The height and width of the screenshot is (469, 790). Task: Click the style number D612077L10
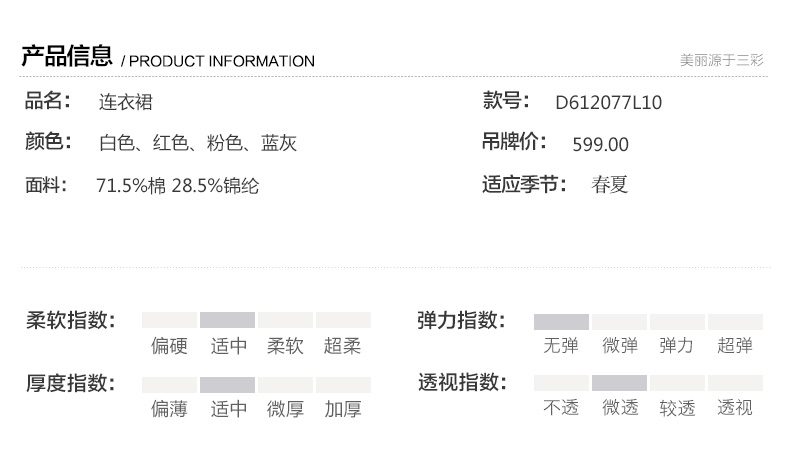(x=609, y=103)
